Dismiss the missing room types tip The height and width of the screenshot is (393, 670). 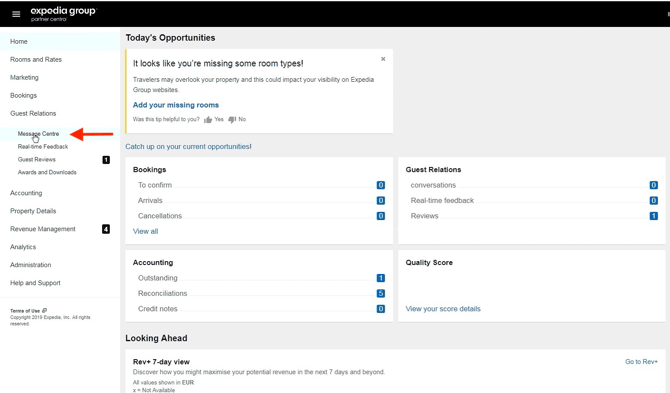pos(383,59)
